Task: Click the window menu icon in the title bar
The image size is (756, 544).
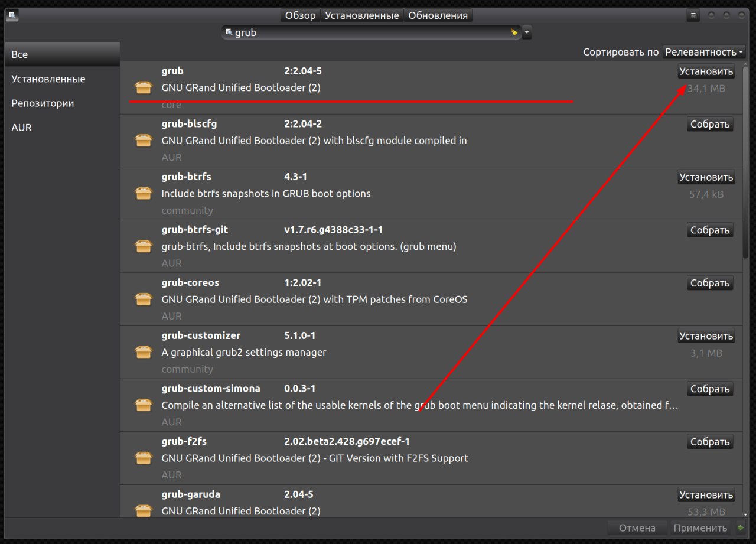Action: point(12,15)
